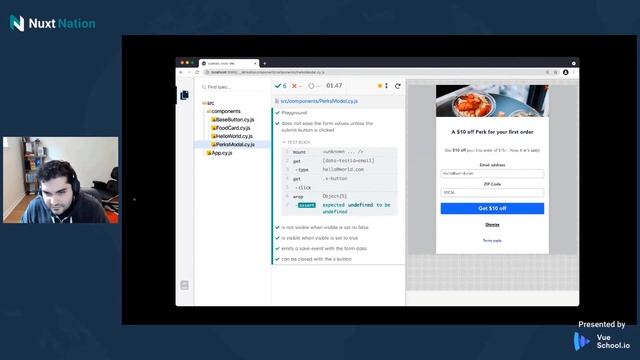The height and width of the screenshot is (360, 640).
Task: Select the Playground test
Action: pyautogui.click(x=294, y=113)
